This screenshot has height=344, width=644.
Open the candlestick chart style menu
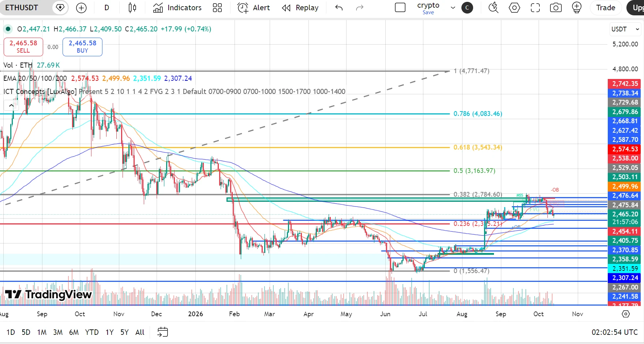point(132,8)
